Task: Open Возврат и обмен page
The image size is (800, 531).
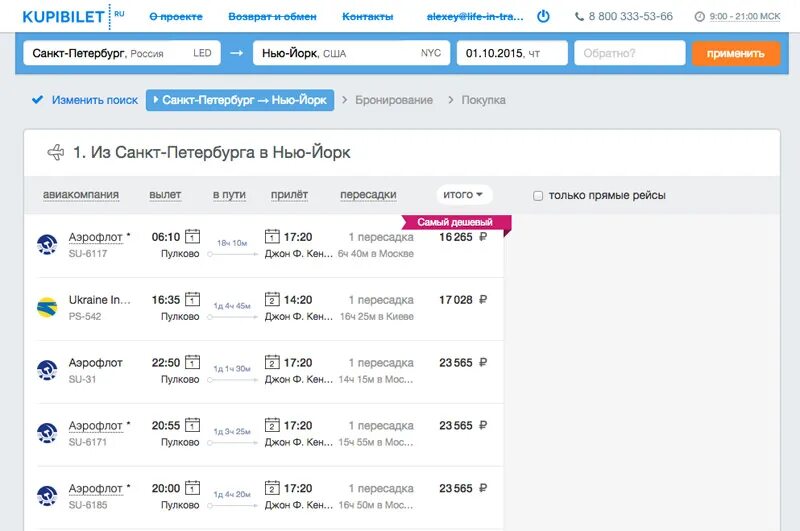Action: tap(272, 17)
